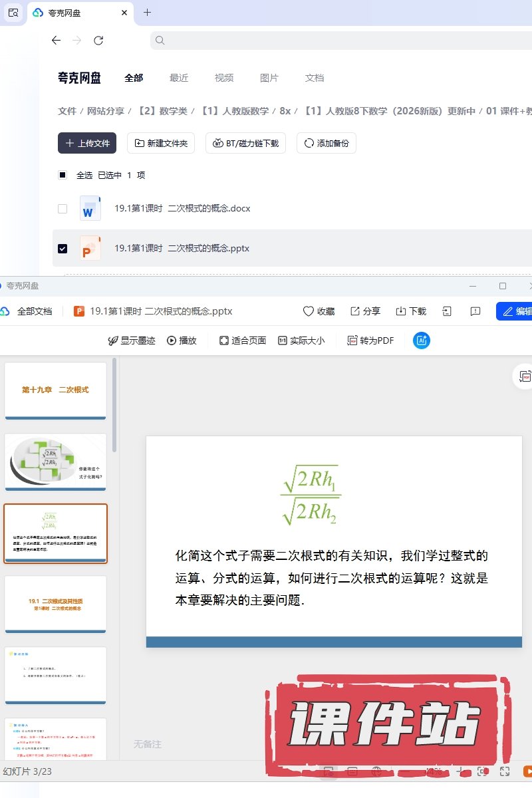Uncheck the selected .pptx file checkbox

pyautogui.click(x=63, y=249)
